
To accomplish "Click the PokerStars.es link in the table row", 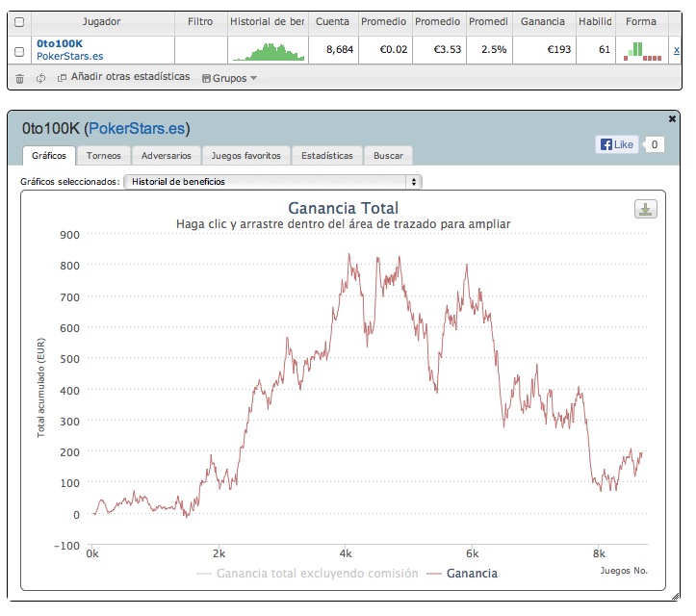I will coord(69,57).
